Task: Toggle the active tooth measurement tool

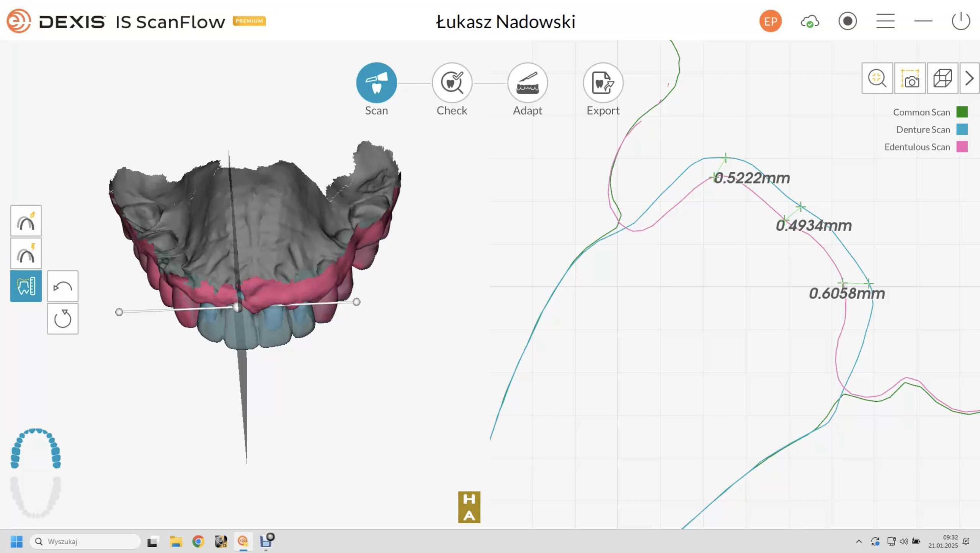Action: (x=26, y=286)
